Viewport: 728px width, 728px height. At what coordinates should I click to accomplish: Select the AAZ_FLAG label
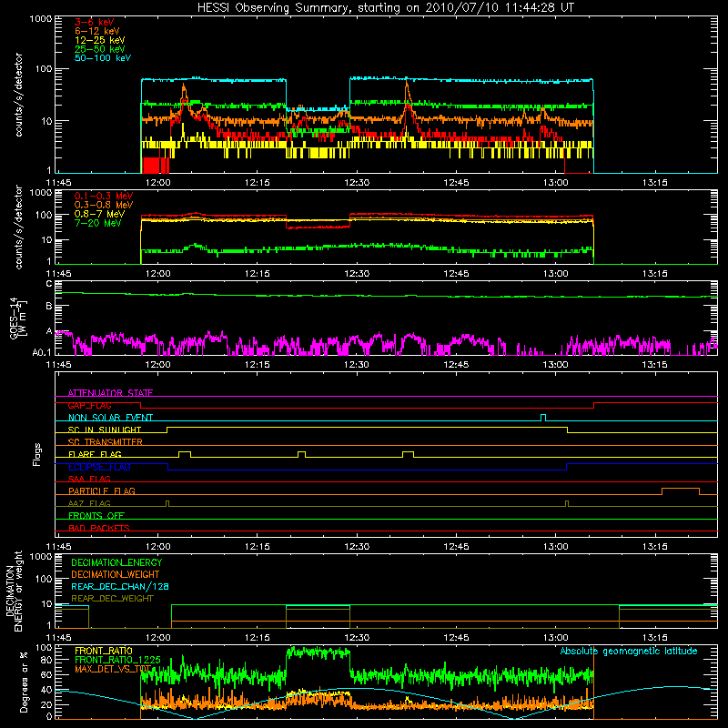89,503
